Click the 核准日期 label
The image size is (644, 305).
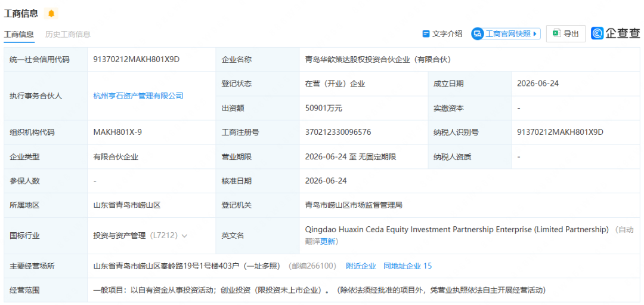(237, 181)
